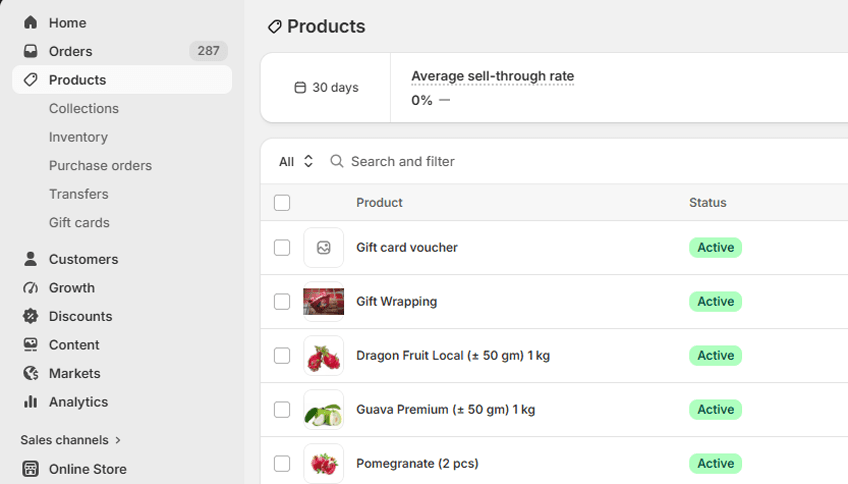
Task: Open the Dragon Fruit Local product thumbnail
Action: 323,356
